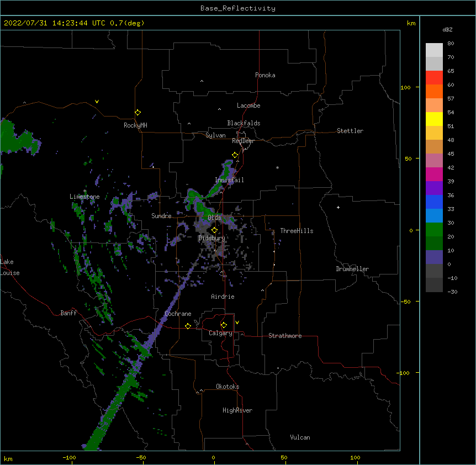Click the yellow V marker northwest of RockyMH

97,102
